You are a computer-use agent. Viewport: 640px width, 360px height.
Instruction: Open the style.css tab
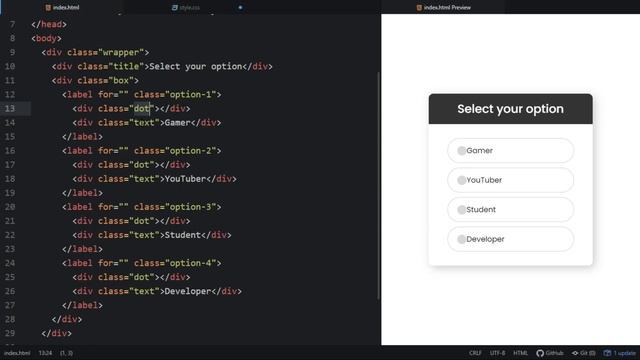click(190, 7)
